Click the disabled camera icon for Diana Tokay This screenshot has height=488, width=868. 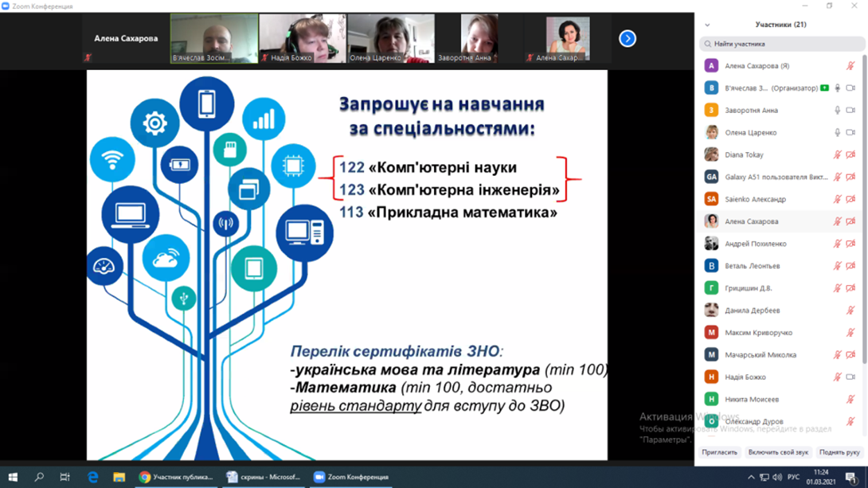(x=850, y=155)
